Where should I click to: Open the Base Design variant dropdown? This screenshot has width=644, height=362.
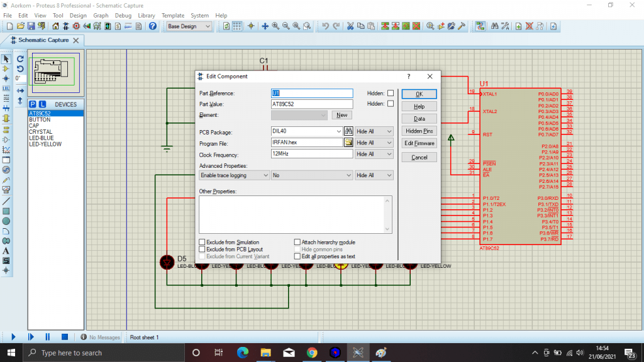pos(208,26)
